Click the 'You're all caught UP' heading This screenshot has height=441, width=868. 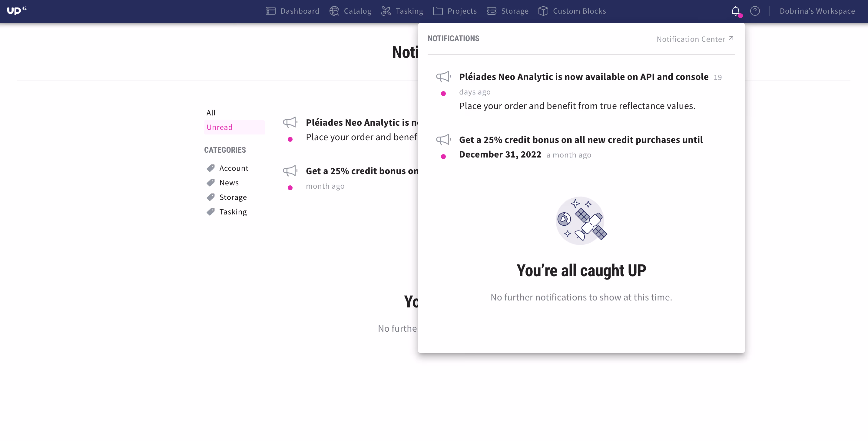(581, 270)
